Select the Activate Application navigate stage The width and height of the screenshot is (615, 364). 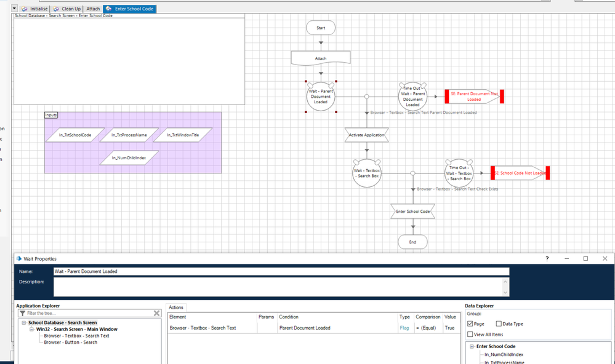[366, 135]
